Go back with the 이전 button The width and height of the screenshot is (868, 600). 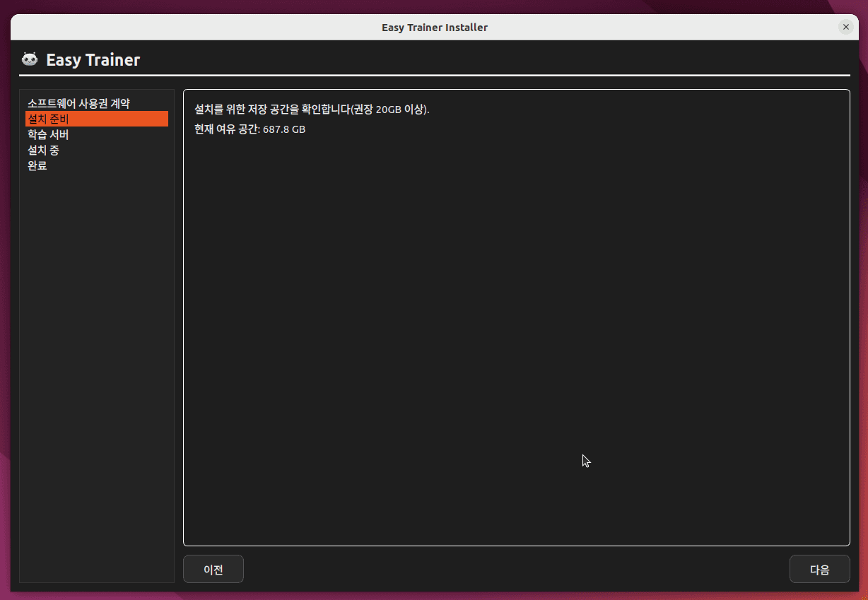point(213,570)
